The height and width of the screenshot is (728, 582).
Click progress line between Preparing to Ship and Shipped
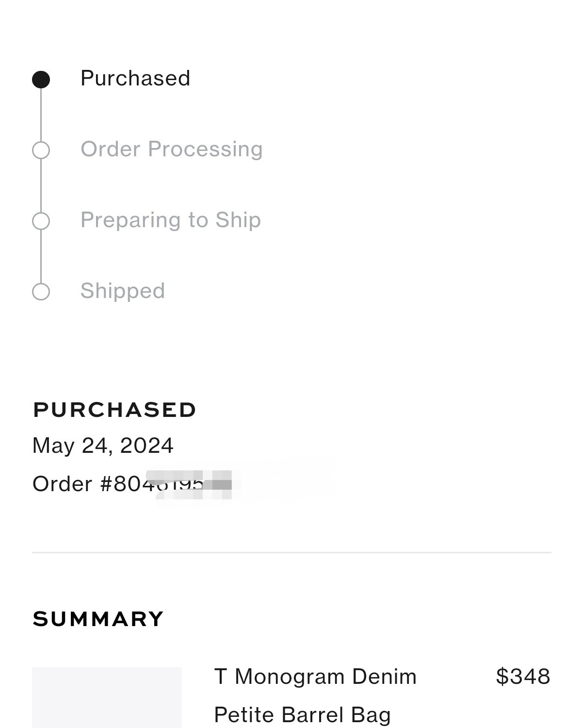(41, 256)
